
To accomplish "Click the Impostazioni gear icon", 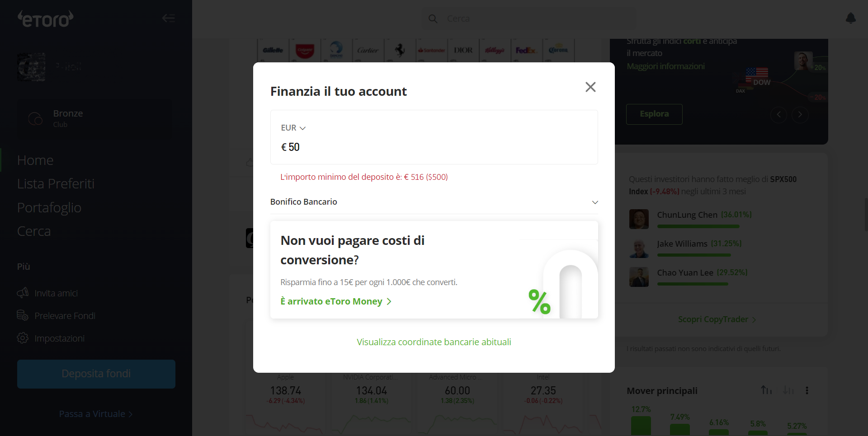I will tap(23, 338).
